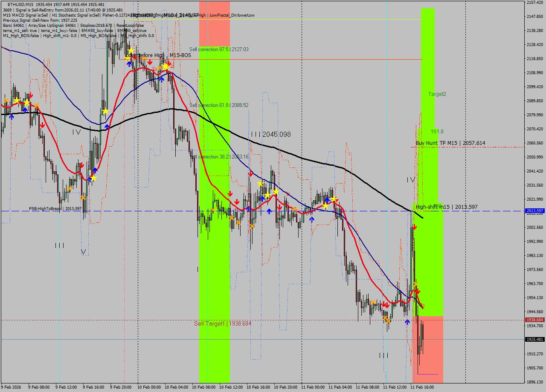
Task: Click the 2013.597 price tag on right axis
Action: tap(534, 211)
